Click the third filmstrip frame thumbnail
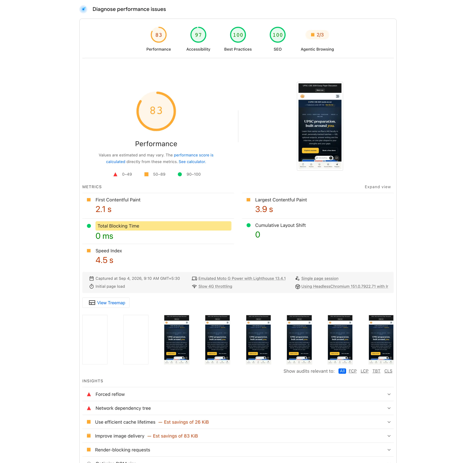 177,340
